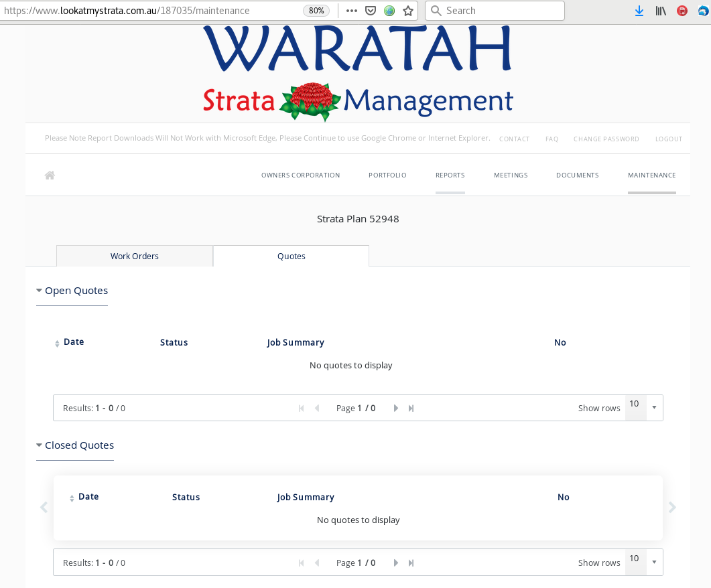Open the Documents menu
The height and width of the screenshot is (588, 711).
[x=578, y=175]
